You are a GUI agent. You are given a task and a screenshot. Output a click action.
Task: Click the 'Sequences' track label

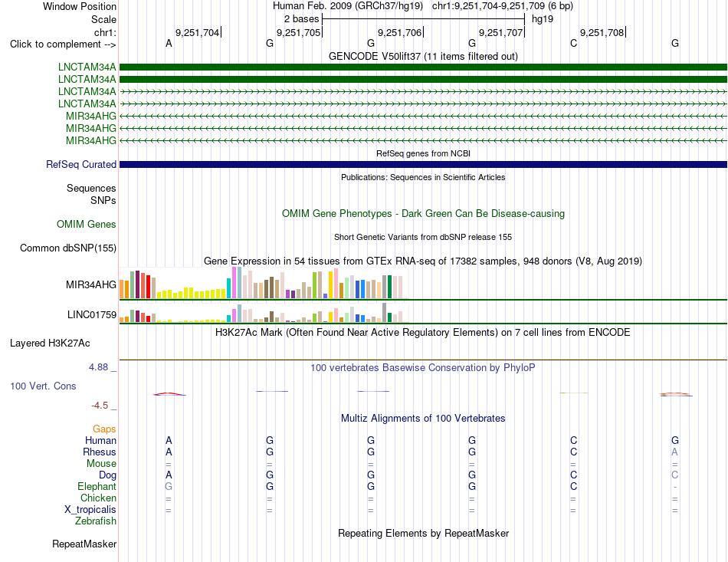91,188
